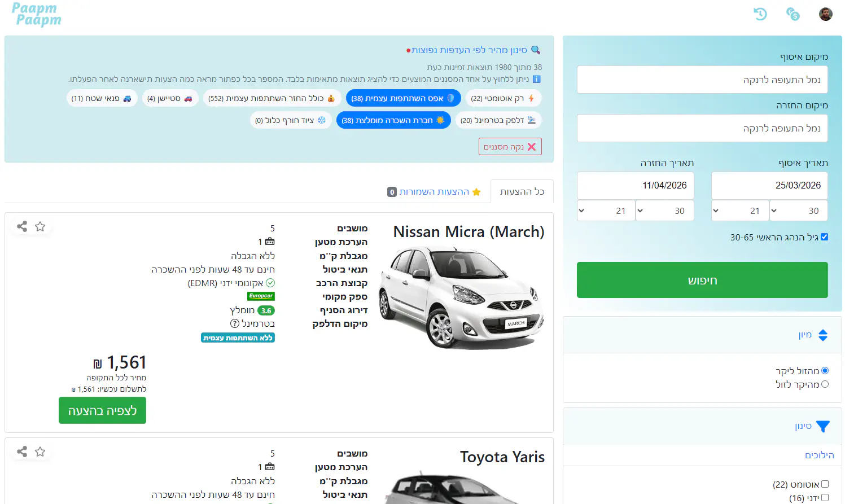845x504 pixels.
Task: Click the green search button
Action: 702,280
